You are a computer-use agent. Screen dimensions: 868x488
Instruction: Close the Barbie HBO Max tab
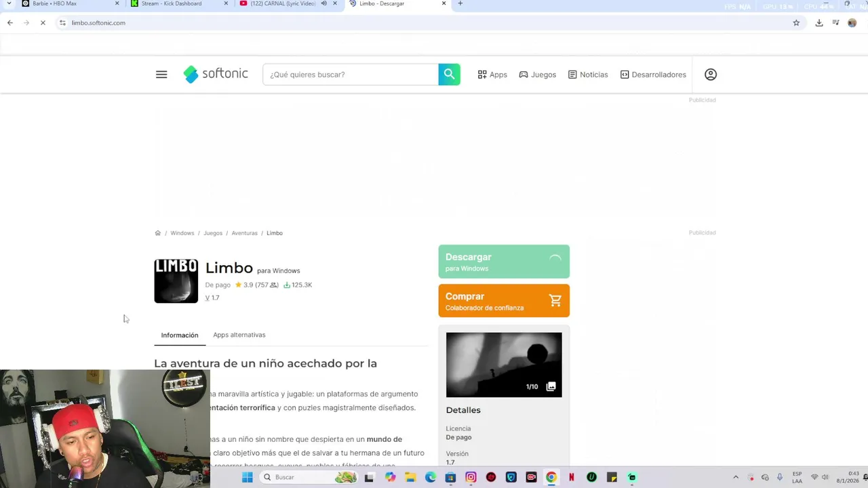point(117,3)
